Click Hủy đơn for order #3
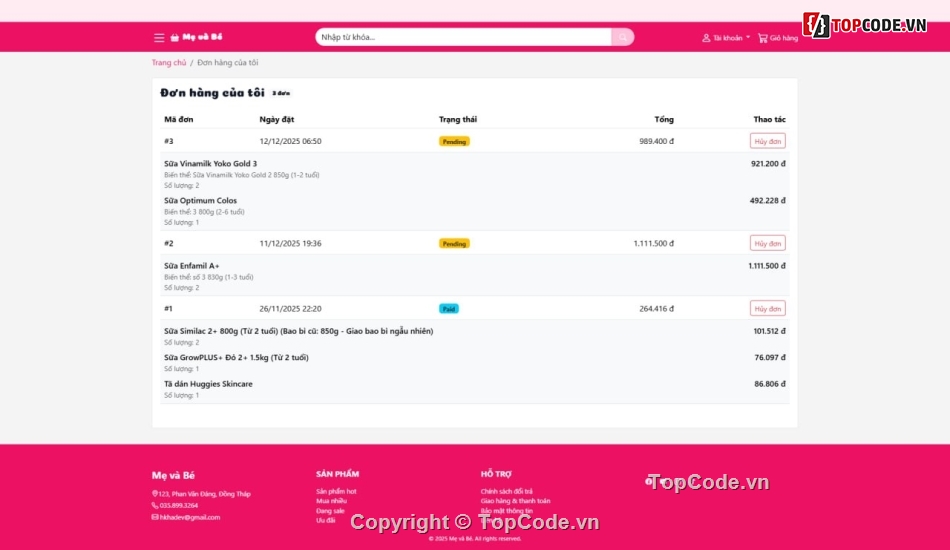 (x=768, y=141)
